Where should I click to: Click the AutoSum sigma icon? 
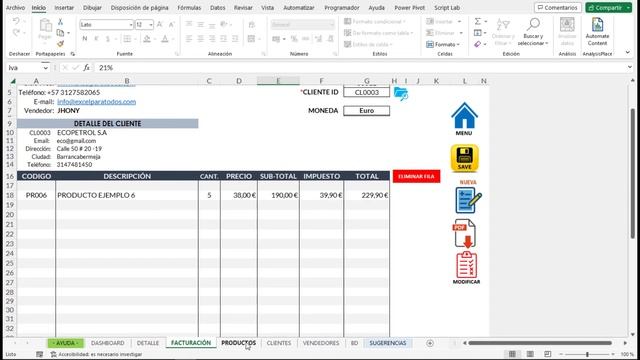tap(478, 21)
